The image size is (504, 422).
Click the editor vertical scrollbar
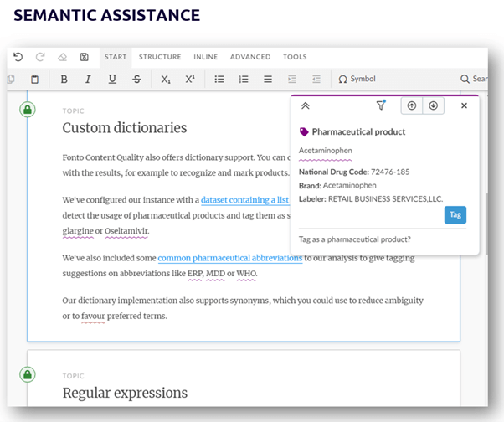(487, 224)
